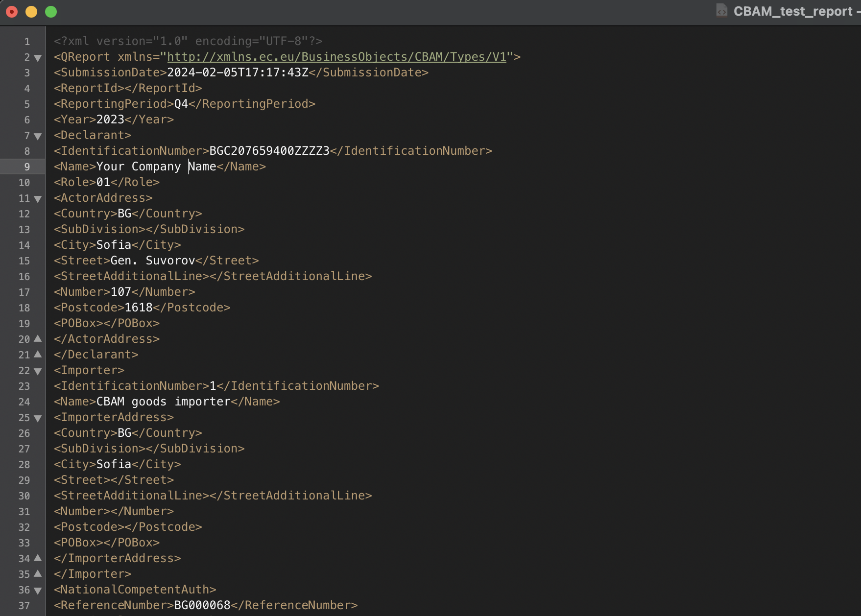Click the IdentificationNumber value BGC20765400ZZZZ3
The image size is (861, 616).
pyautogui.click(x=269, y=150)
